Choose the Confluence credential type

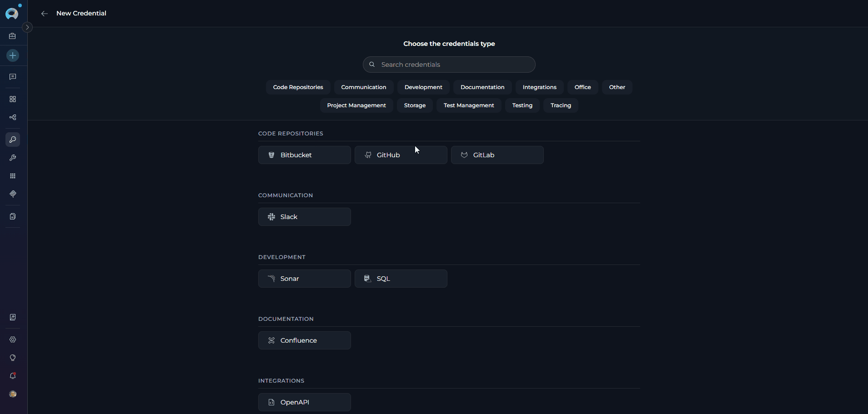(305, 340)
